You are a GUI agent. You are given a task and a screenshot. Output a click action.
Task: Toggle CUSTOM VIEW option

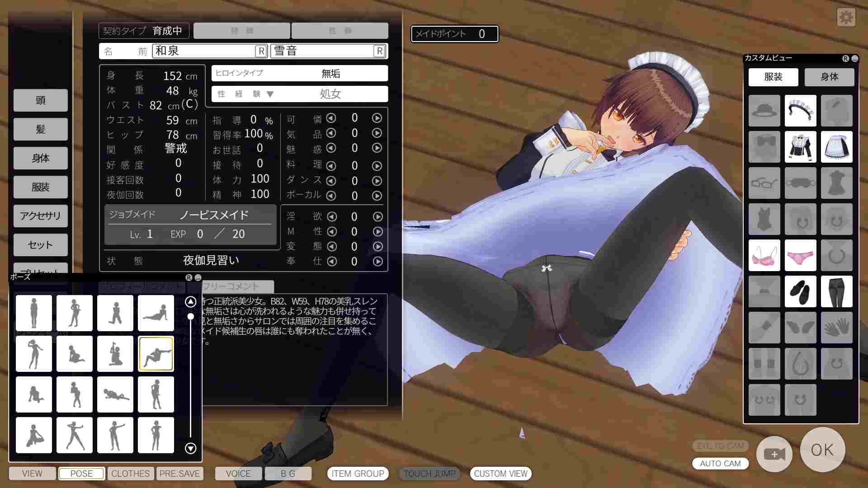(500, 474)
